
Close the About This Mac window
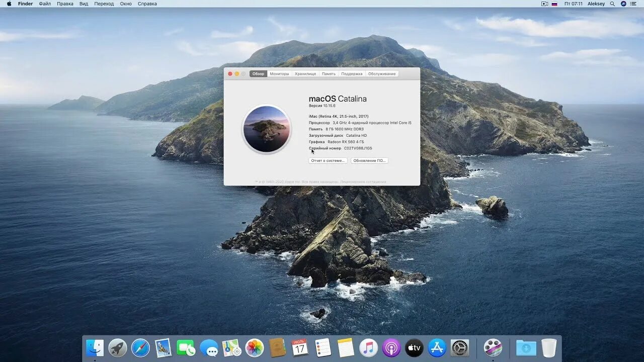tap(230, 74)
